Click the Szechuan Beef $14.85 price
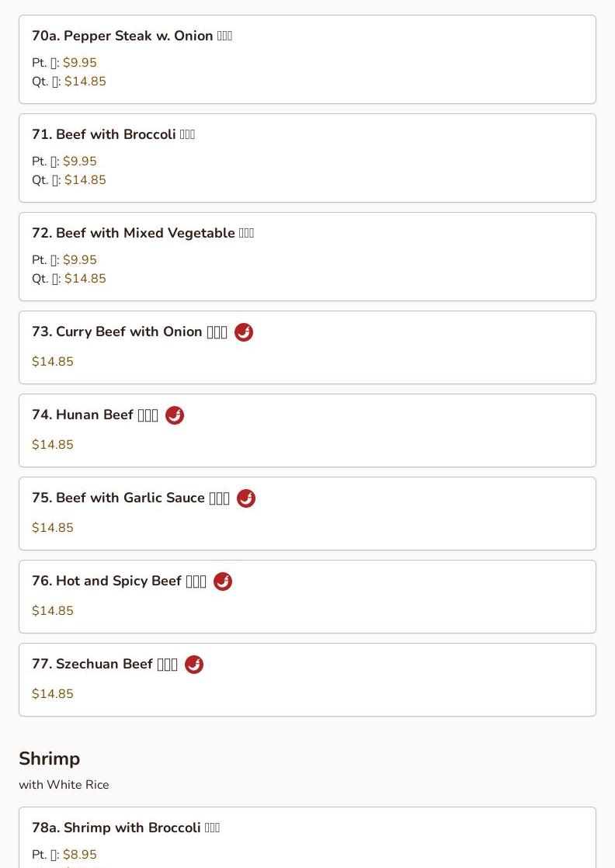The width and height of the screenshot is (615, 868). coord(53,693)
